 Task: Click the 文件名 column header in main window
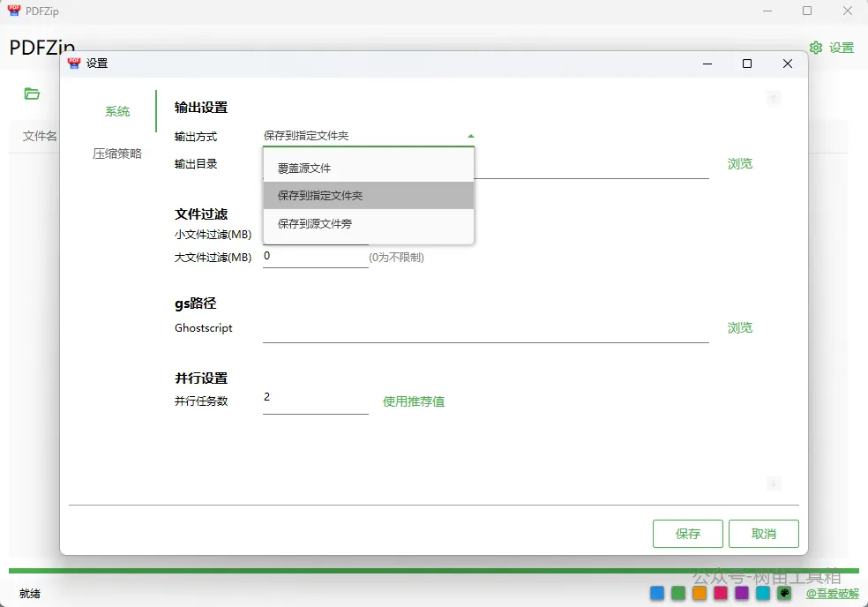click(x=40, y=136)
